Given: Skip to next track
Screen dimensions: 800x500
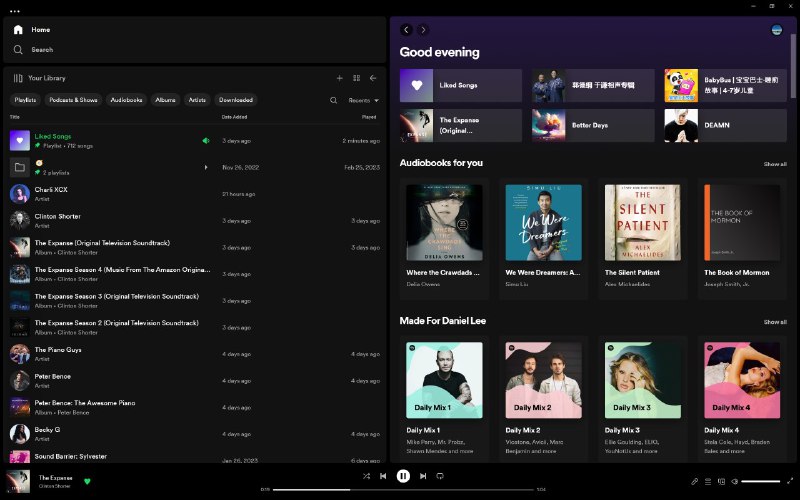Looking at the screenshot, I should [x=423, y=476].
